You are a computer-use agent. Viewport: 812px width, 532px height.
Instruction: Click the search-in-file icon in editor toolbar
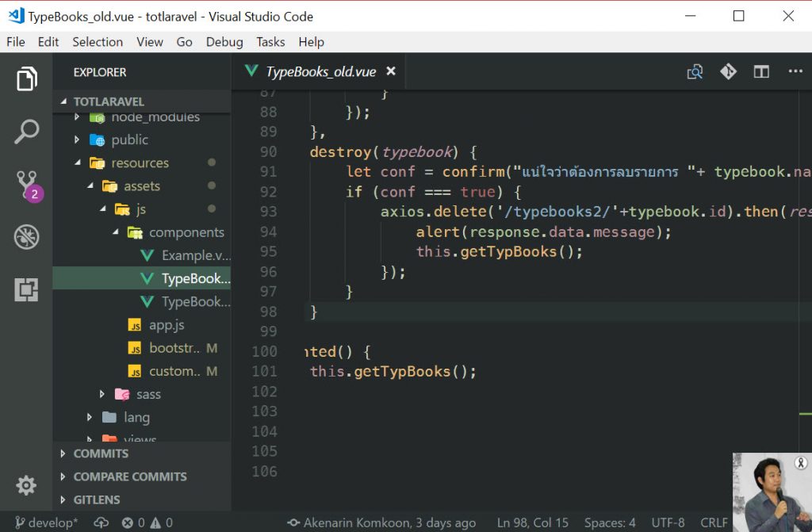695,72
